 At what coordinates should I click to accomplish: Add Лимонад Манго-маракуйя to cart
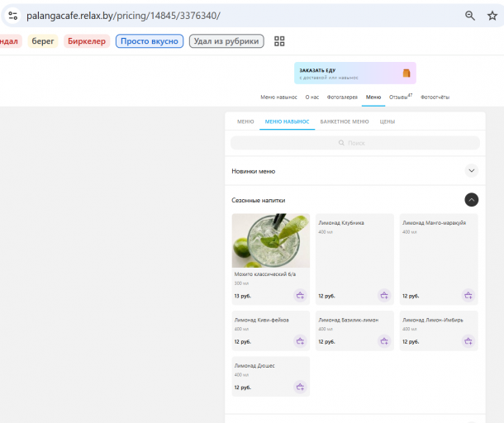click(x=468, y=296)
